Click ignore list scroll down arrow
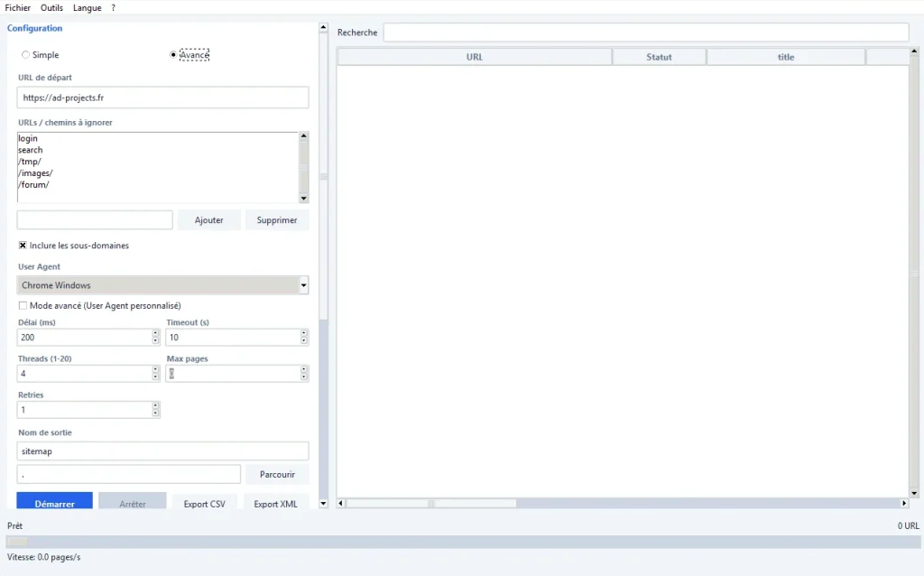 [x=304, y=199]
